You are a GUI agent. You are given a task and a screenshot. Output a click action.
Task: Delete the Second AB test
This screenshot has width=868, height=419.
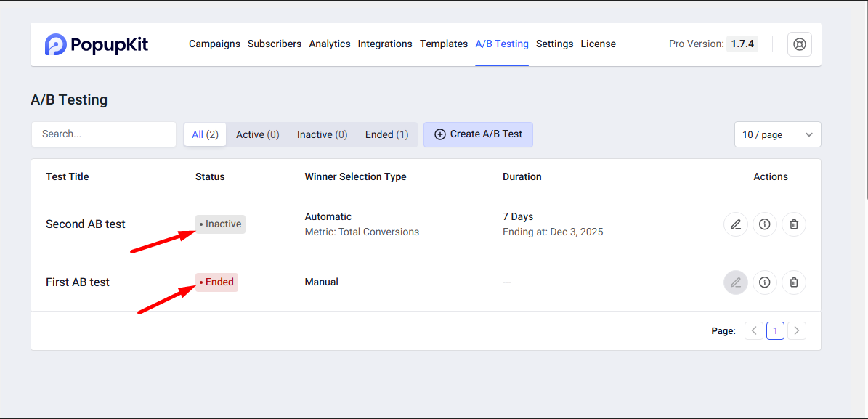[x=794, y=224]
